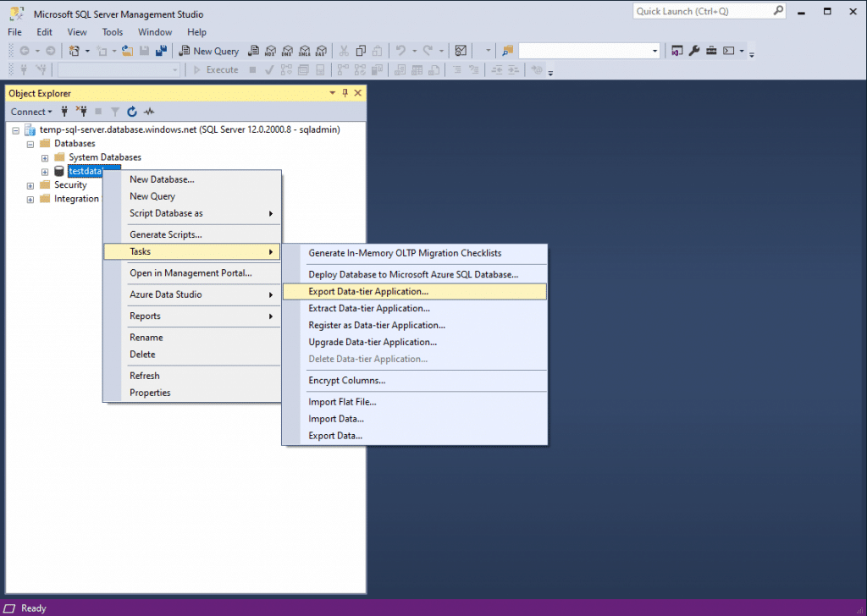Click the Database Engine Query icon
867x616 pixels.
(x=253, y=51)
